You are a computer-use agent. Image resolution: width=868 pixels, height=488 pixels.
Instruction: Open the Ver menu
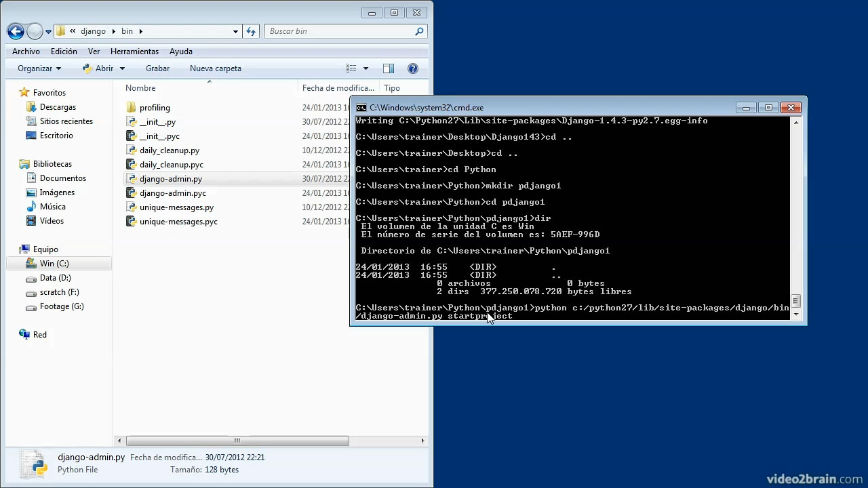coord(94,52)
